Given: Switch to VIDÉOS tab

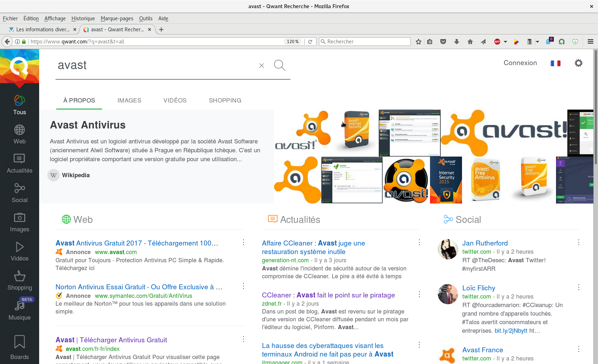Looking at the screenshot, I should click(175, 100).
